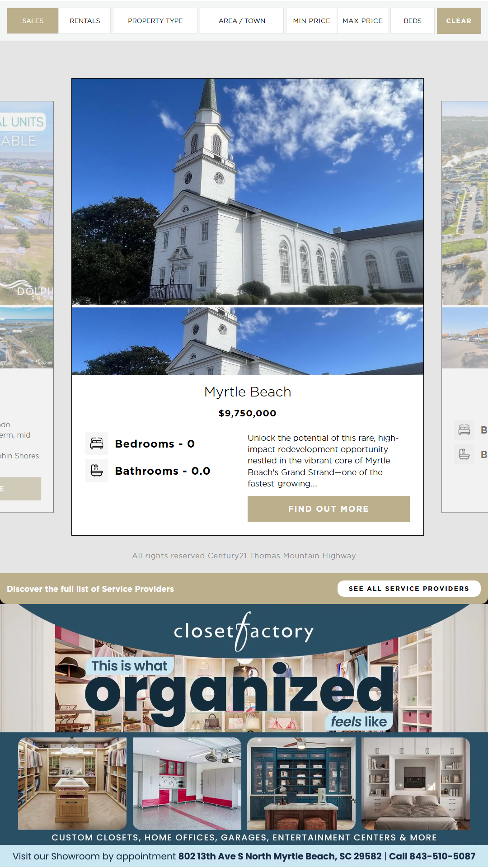Click SEE ALL SERVICE PROVIDERS button
The height and width of the screenshot is (868, 488).
pos(409,589)
